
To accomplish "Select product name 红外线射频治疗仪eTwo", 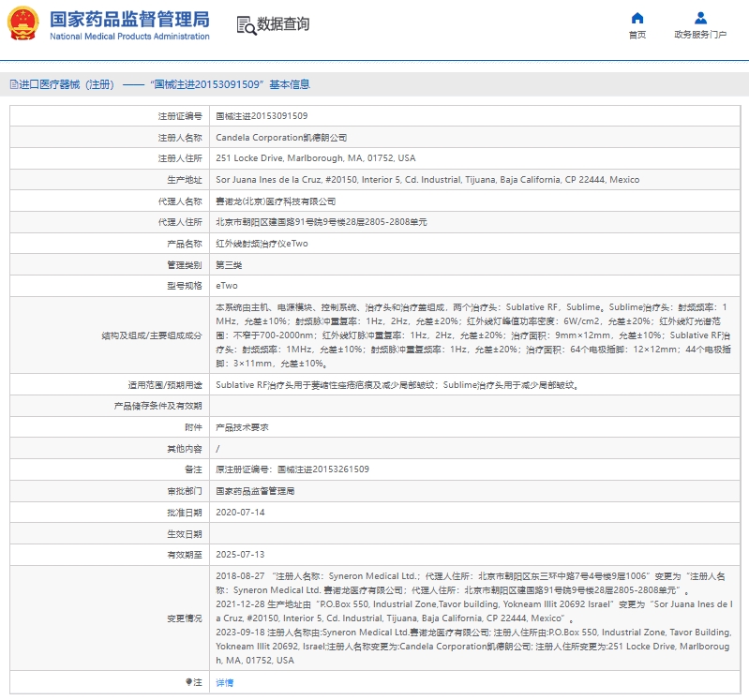I will 262,244.
